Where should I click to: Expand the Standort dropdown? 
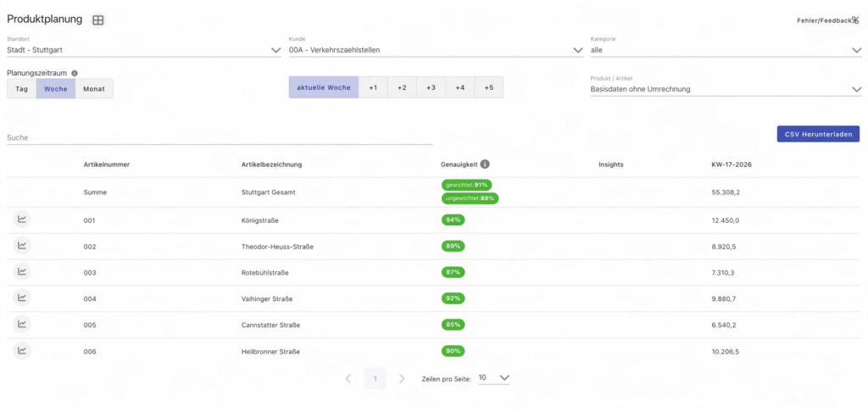click(x=275, y=50)
